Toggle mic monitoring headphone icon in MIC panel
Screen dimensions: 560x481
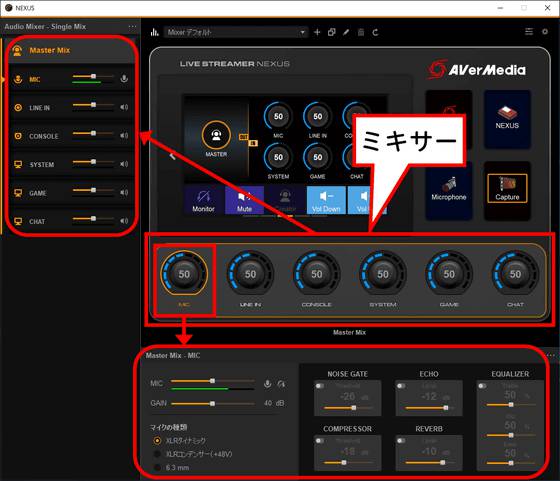[281, 384]
